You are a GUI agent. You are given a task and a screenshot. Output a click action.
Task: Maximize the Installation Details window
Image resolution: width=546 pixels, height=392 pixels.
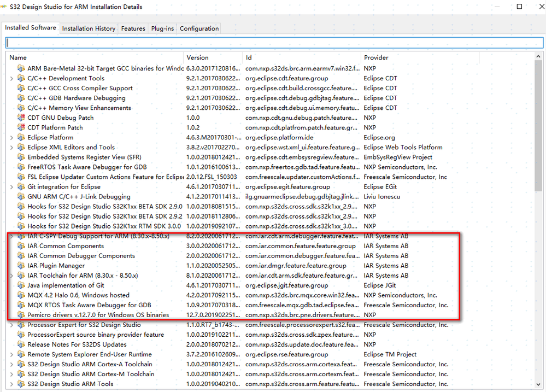(519, 7)
